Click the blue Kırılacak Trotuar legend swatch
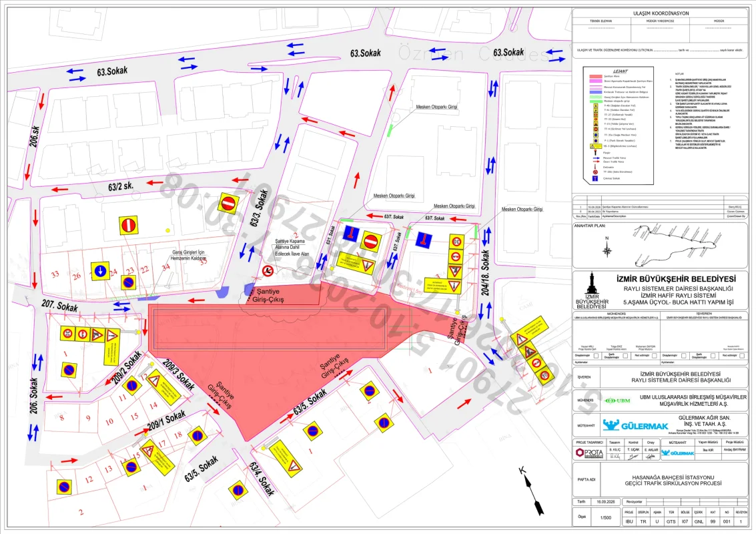Screen dimensions: 756x534 pyautogui.click(x=595, y=91)
